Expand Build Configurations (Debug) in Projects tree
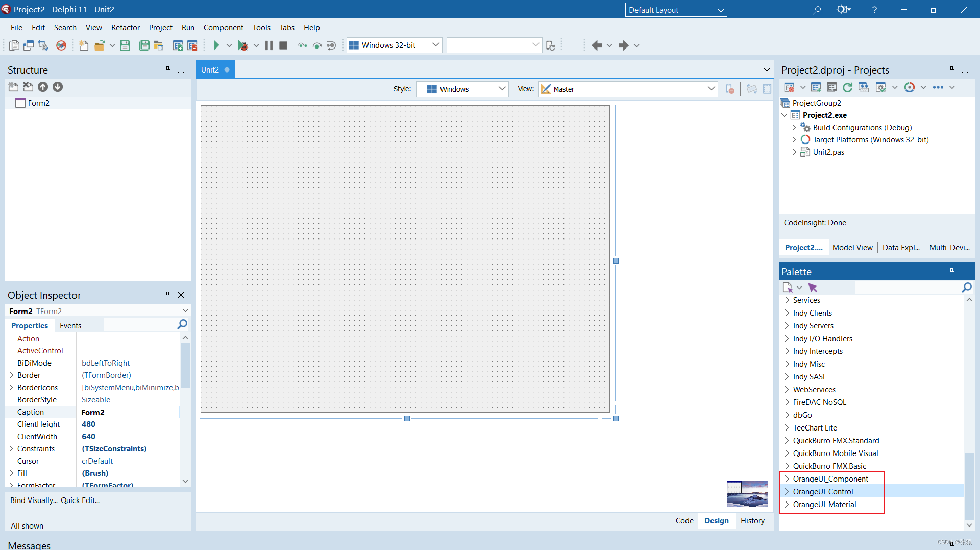This screenshot has height=550, width=980. click(x=794, y=127)
